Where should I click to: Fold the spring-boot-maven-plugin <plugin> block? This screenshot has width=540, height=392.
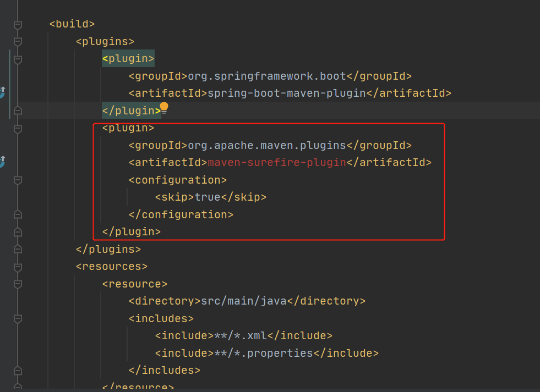pyautogui.click(x=17, y=58)
